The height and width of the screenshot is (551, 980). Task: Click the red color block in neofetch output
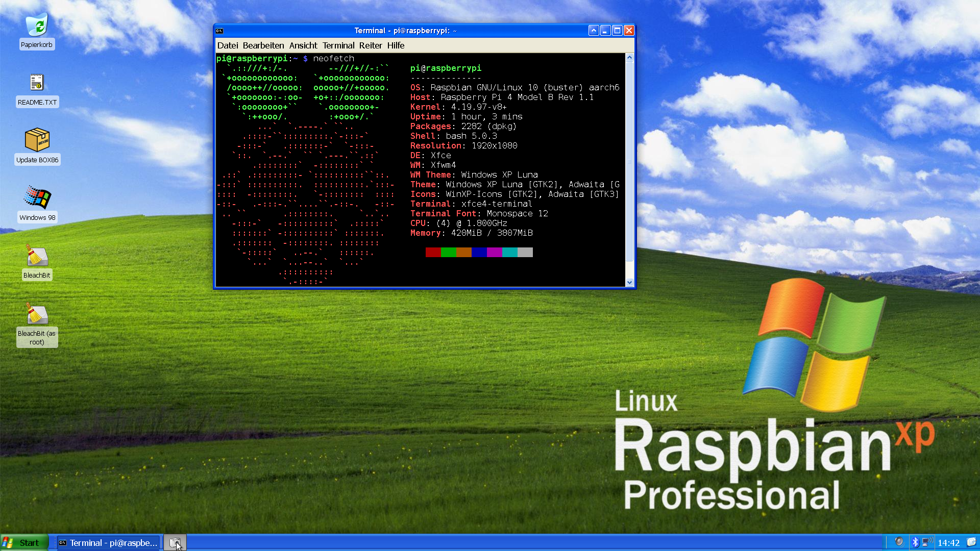pyautogui.click(x=433, y=252)
